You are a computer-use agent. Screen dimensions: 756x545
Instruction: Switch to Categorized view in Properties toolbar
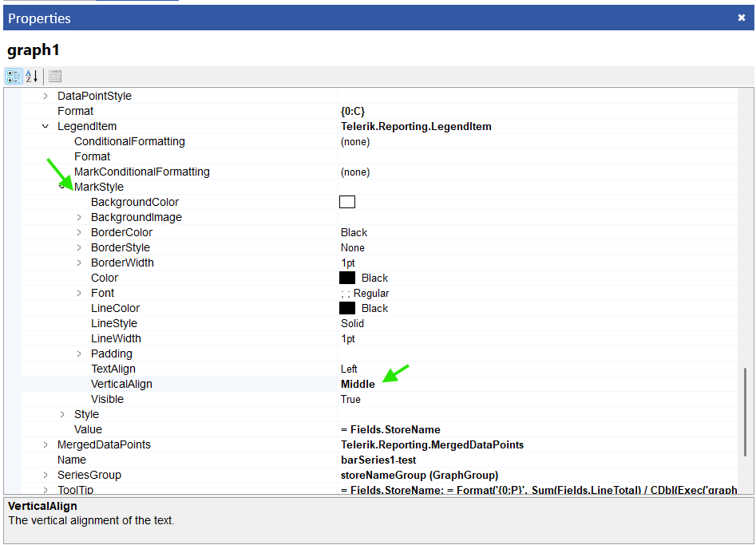pyautogui.click(x=14, y=76)
